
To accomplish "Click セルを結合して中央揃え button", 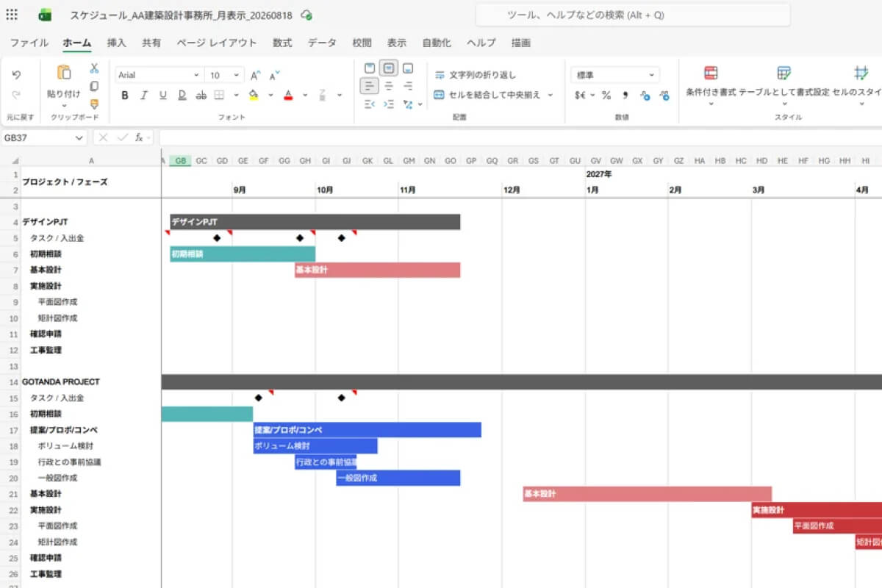I will 487,95.
